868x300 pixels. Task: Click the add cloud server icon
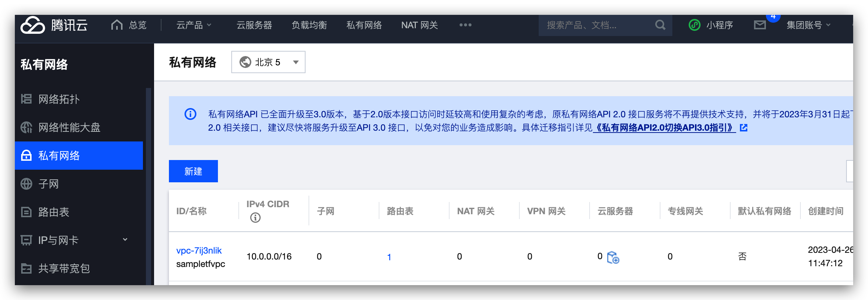pyautogui.click(x=613, y=257)
